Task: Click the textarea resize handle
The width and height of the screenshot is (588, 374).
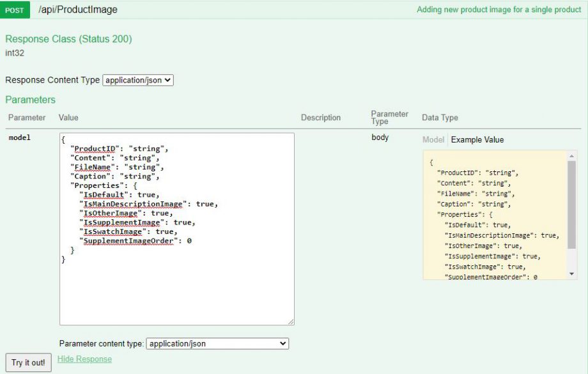Action: click(x=291, y=322)
